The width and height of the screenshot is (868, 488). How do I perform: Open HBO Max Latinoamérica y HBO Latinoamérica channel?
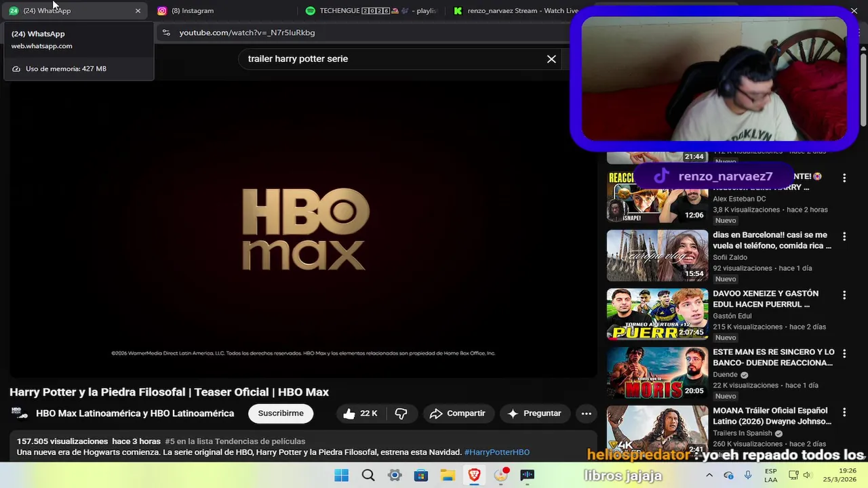tap(135, 413)
